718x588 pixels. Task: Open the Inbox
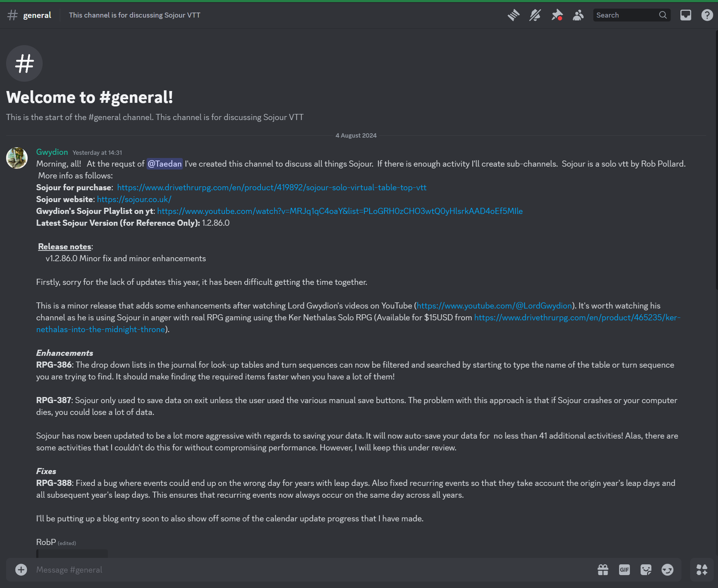click(x=685, y=15)
